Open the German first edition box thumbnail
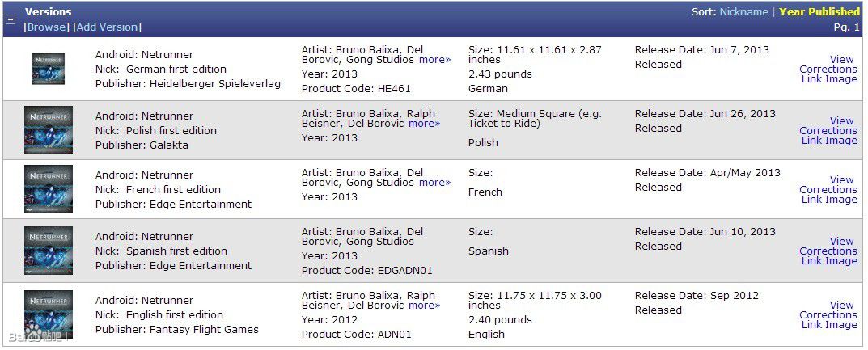Viewport: 868px width, 350px height. tap(49, 69)
